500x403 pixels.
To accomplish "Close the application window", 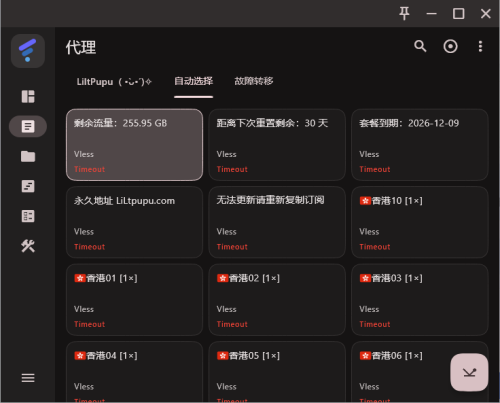I will pos(486,14).
